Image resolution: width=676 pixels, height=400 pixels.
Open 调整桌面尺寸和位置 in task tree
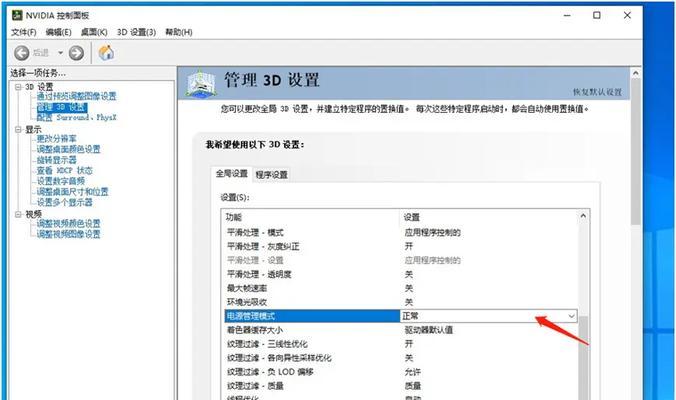[x=72, y=191]
